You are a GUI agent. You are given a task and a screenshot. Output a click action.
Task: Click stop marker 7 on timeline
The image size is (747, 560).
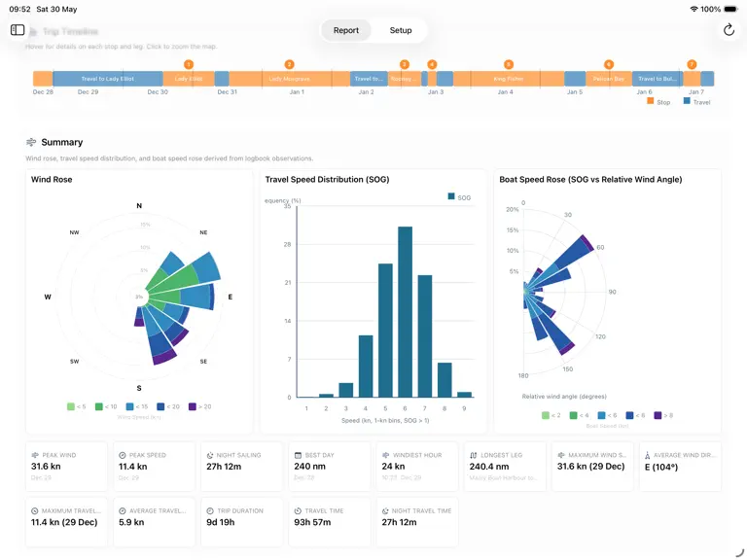pos(692,64)
